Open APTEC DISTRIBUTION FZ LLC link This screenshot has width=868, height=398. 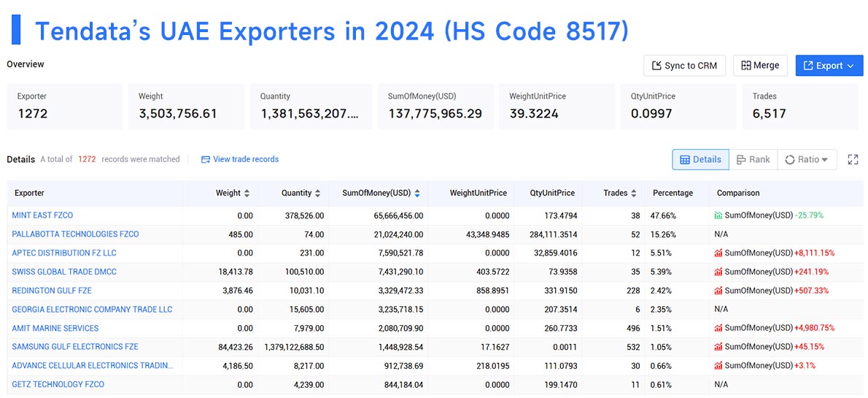64,253
